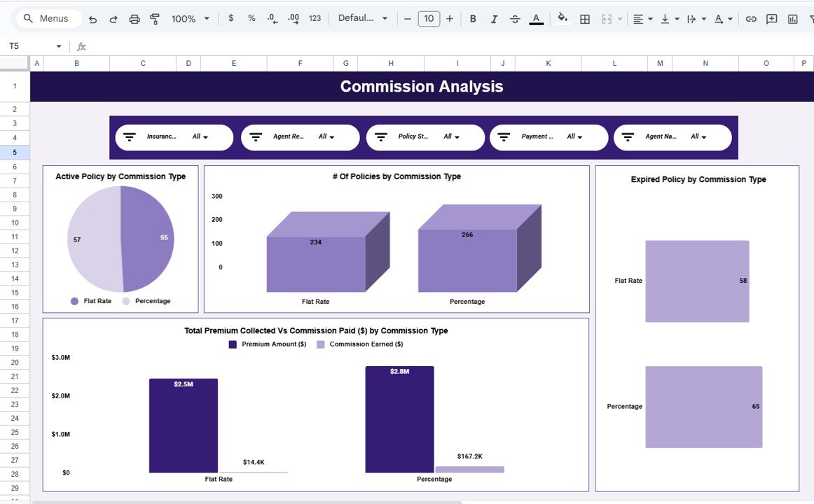
Task: Format selection as percent
Action: (251, 18)
